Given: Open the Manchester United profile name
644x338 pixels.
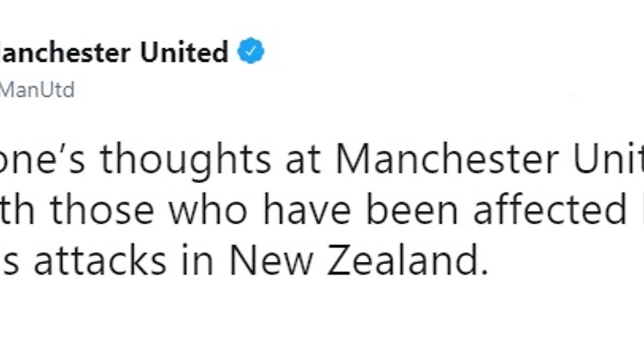Looking at the screenshot, I should point(114,53).
